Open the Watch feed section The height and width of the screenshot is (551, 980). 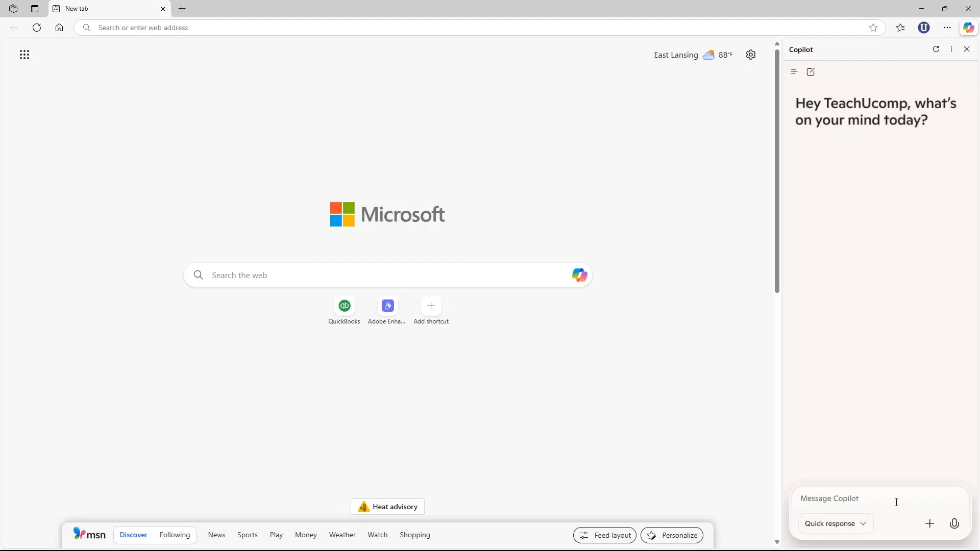click(x=378, y=535)
